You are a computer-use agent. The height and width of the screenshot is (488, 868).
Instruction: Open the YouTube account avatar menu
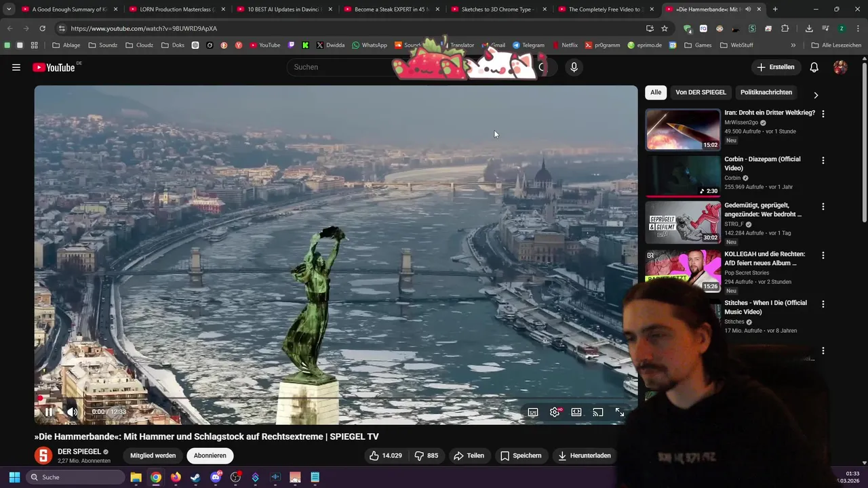coord(840,67)
